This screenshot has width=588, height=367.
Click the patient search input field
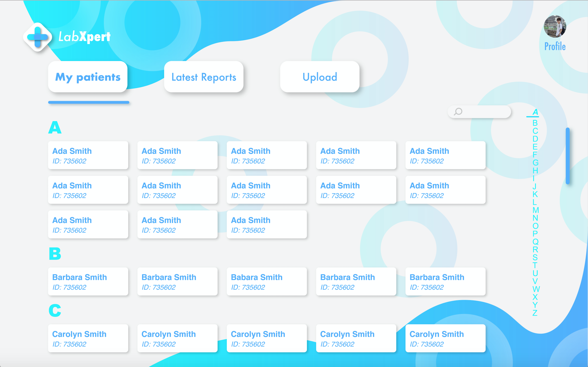click(485, 112)
